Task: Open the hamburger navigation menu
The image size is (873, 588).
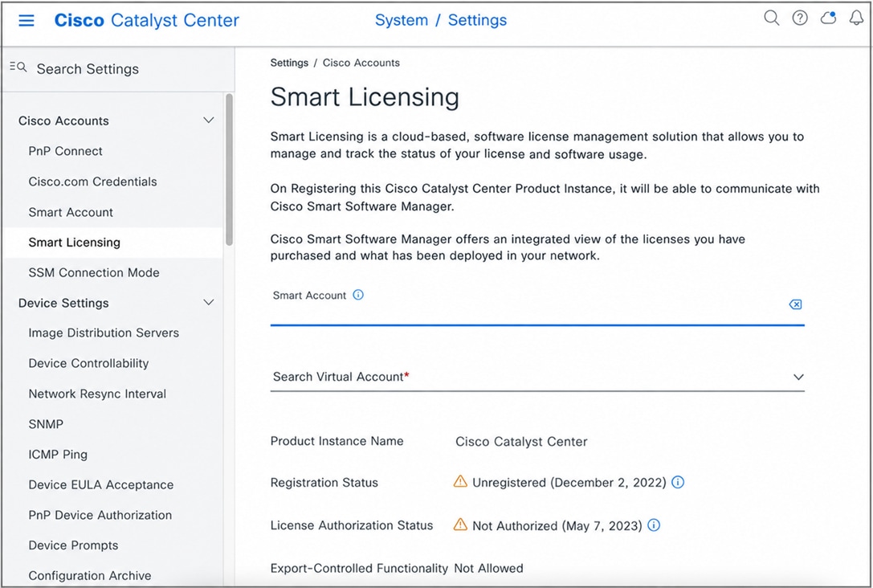Action: point(27,21)
